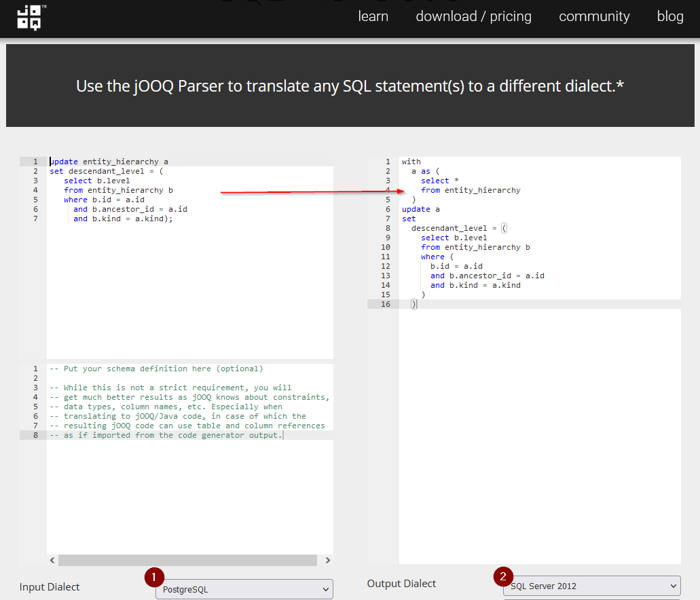Screen dimensions: 700x600
Task: Go to download / pricing page
Action: [x=474, y=16]
